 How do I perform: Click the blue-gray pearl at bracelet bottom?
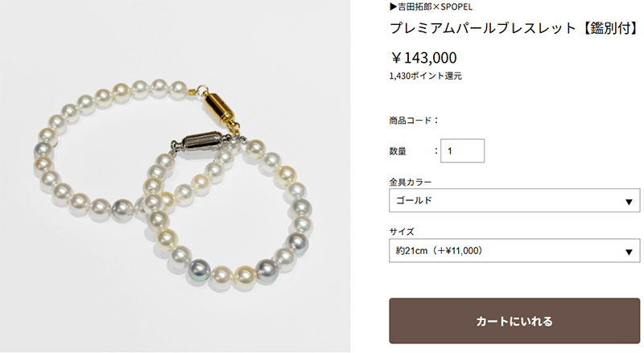199,269
